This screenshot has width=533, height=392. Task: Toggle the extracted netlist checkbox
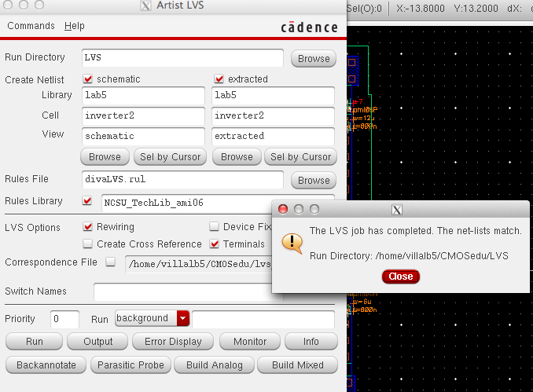pyautogui.click(x=219, y=79)
